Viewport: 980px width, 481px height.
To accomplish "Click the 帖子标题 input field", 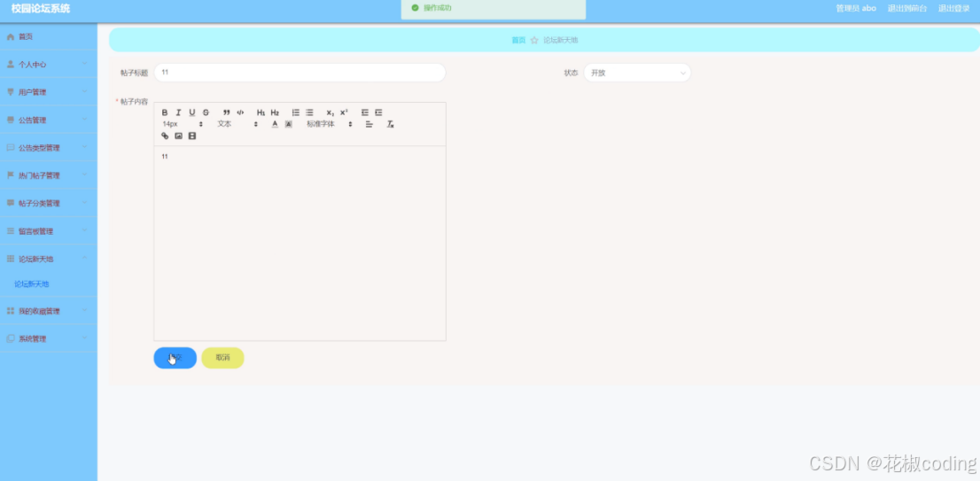I will tap(300, 73).
